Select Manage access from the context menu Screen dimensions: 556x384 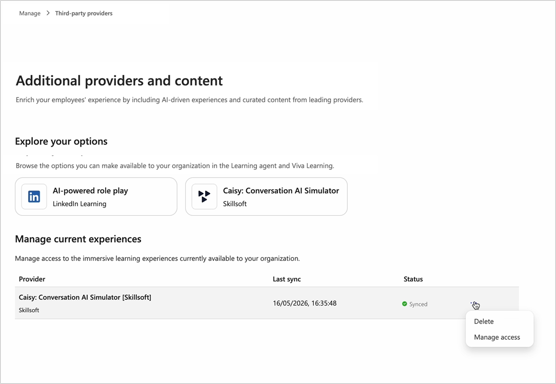coord(497,337)
